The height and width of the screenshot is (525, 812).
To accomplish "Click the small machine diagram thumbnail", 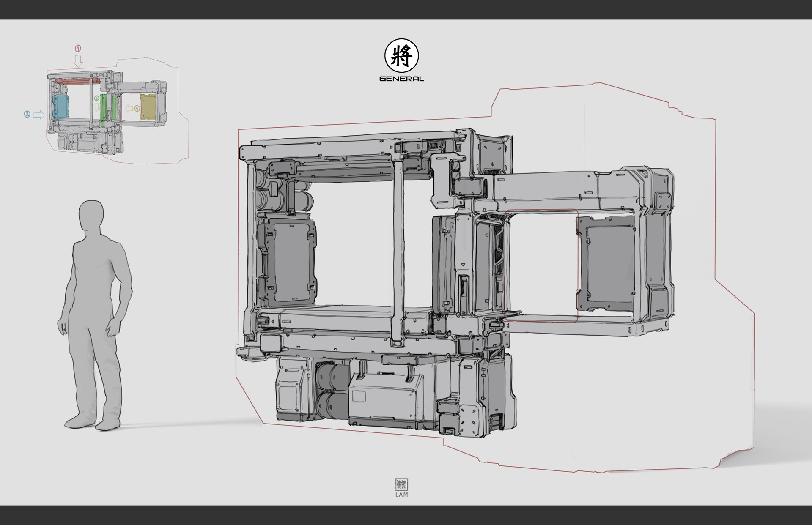I will click(x=106, y=112).
